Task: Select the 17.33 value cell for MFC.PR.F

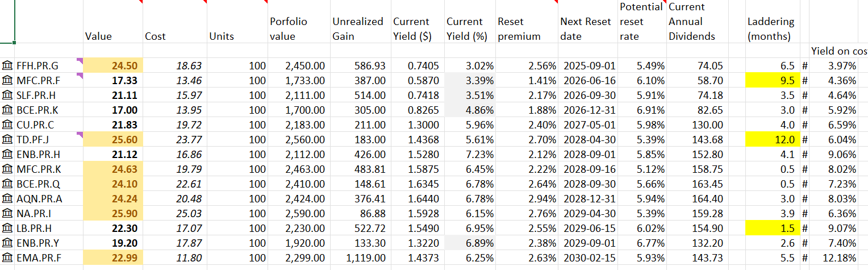Action: (x=112, y=81)
